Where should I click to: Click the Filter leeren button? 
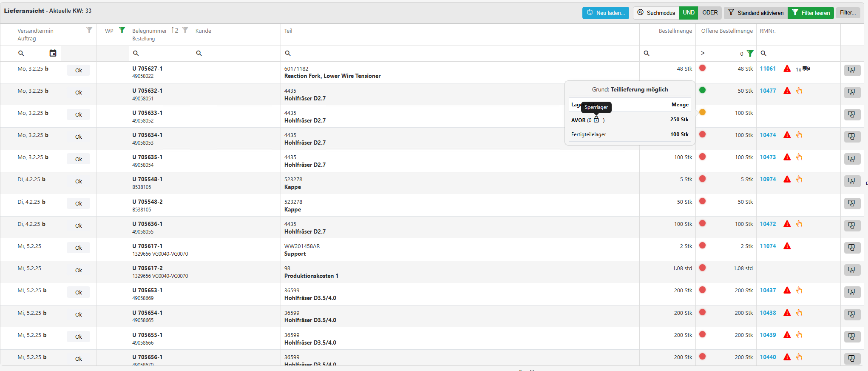[811, 13]
